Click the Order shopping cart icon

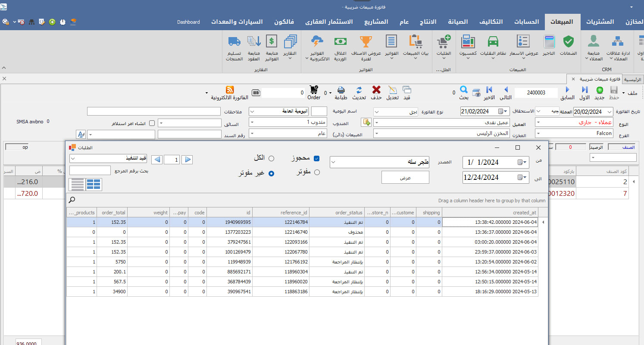(314, 90)
